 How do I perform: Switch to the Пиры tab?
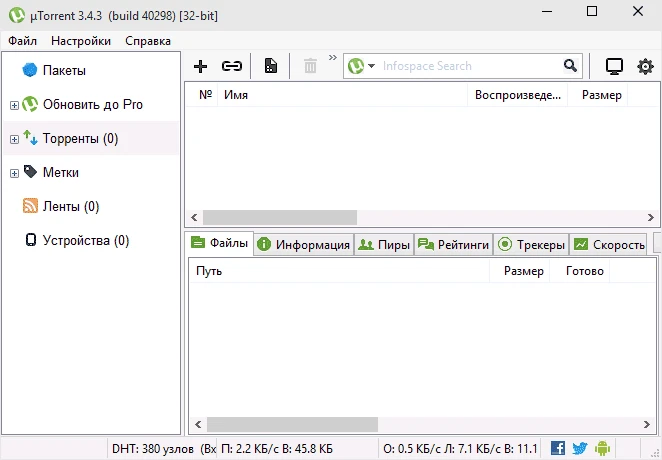pos(384,244)
